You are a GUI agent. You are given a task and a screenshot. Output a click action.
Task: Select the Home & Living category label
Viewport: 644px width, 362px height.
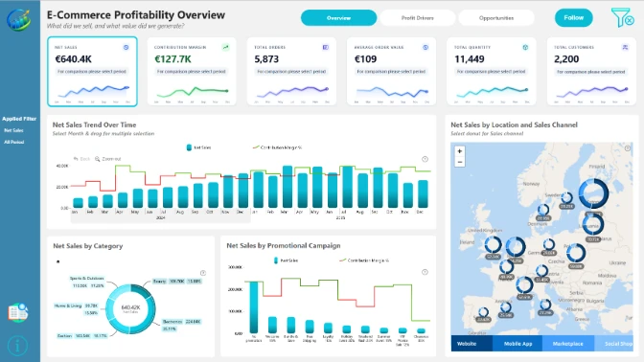[68, 305]
